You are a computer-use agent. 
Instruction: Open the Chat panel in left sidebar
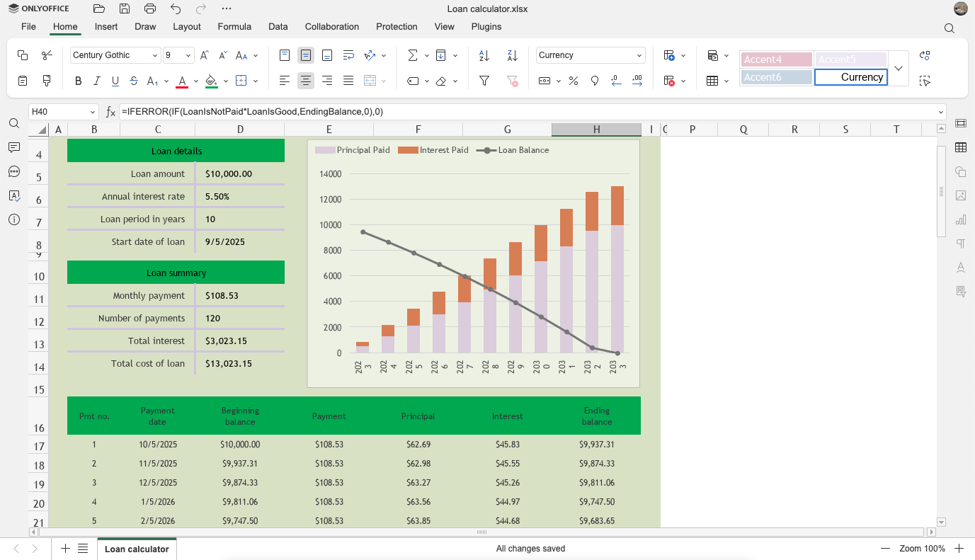tap(14, 171)
